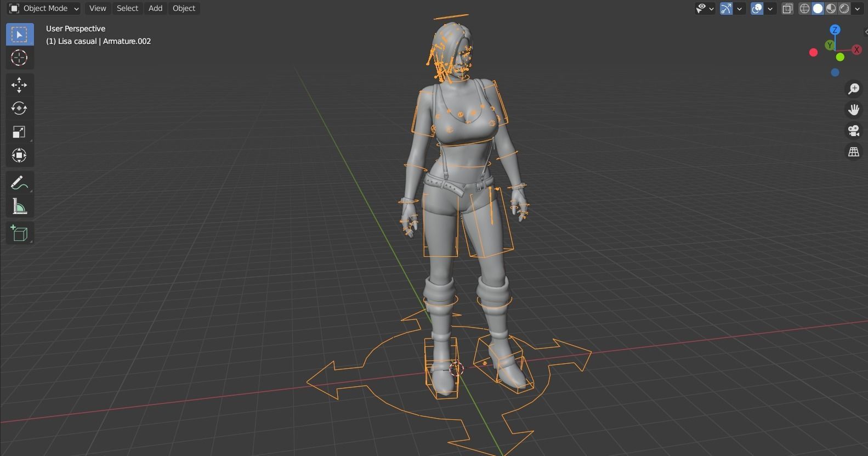
Task: Pick the Scale tool
Action: tap(20, 132)
